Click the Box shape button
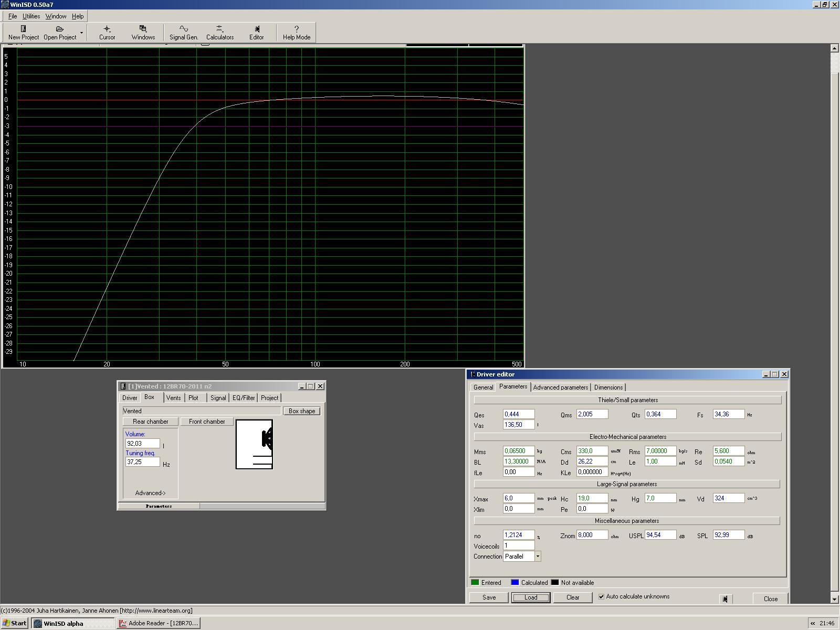The height and width of the screenshot is (630, 840). (x=302, y=411)
